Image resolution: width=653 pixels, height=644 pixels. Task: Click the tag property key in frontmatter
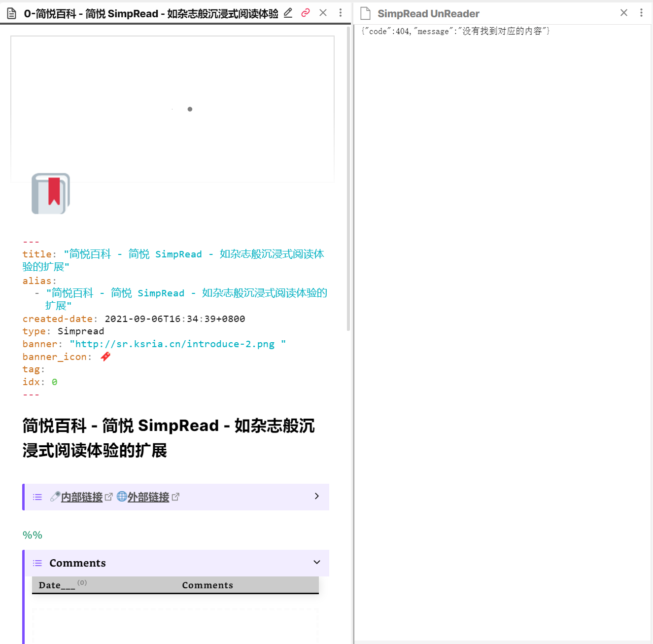(x=31, y=369)
